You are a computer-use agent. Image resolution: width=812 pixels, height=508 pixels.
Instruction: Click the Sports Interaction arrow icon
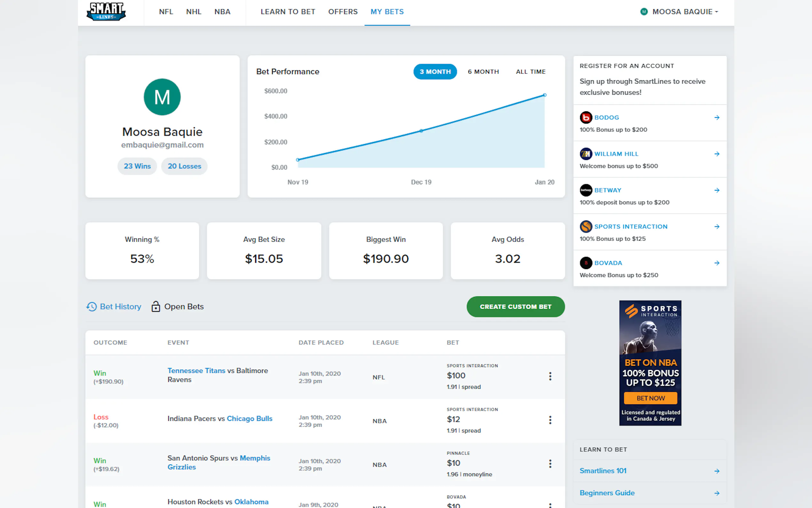[x=717, y=226]
